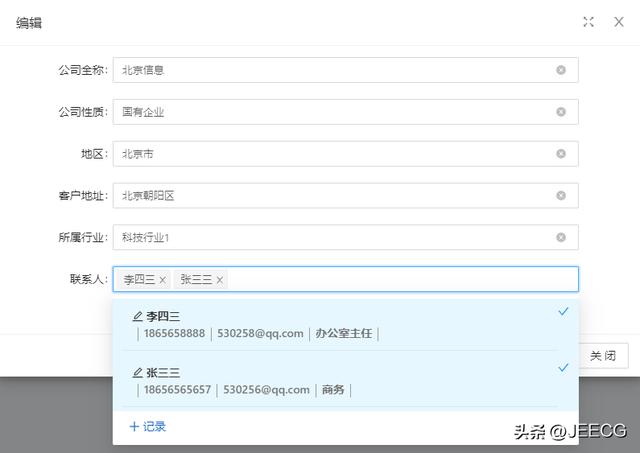
Task: Uncheck the 张三三 contact checkmark
Action: [563, 368]
